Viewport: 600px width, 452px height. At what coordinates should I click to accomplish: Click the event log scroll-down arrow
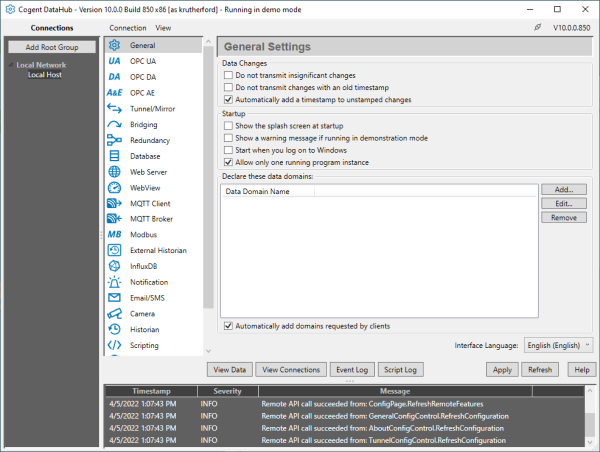tap(590, 442)
